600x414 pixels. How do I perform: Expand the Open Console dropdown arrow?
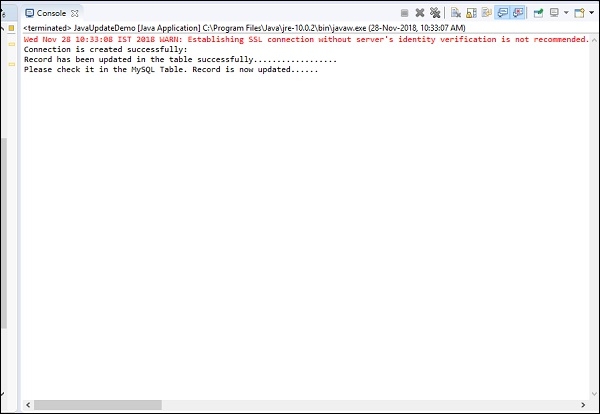click(590, 13)
